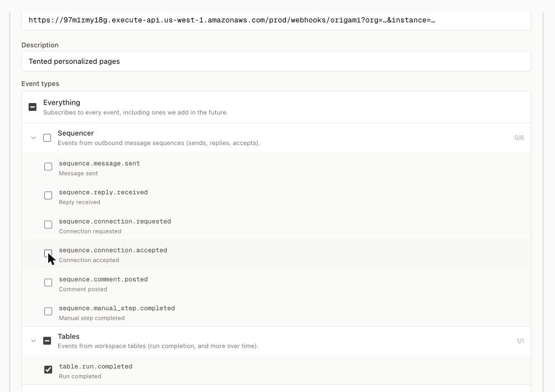Collapse the Sequencer section chevron
Viewport: 555px width, 392px height.
coord(34,138)
